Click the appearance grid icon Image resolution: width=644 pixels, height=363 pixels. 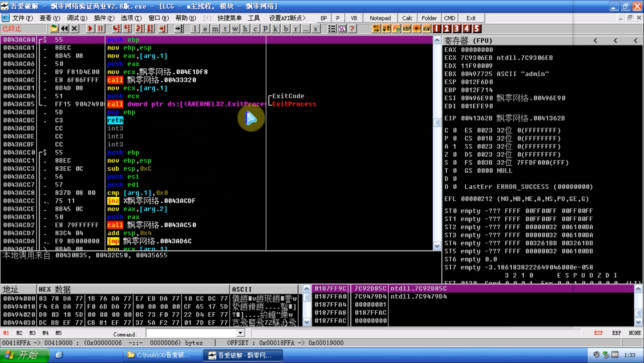click(342, 29)
